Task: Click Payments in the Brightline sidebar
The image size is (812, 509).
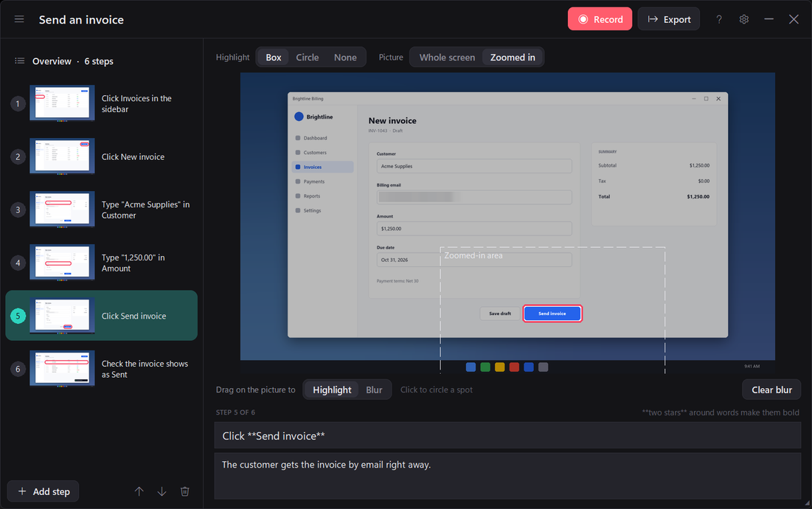Action: (x=322, y=181)
